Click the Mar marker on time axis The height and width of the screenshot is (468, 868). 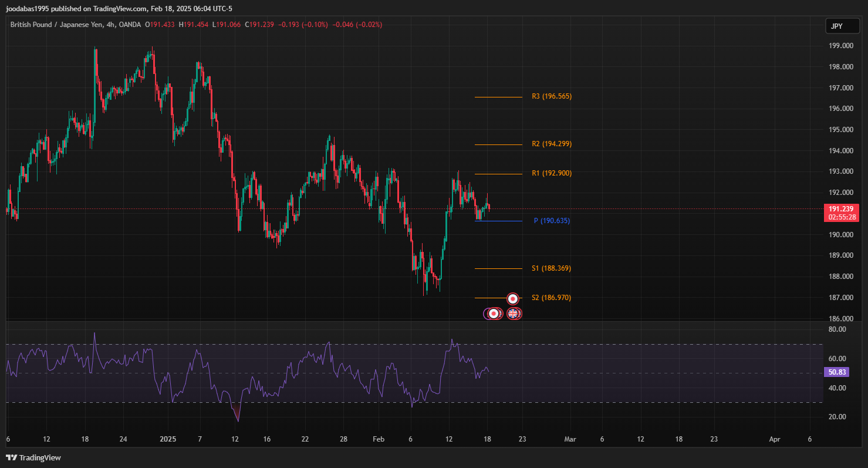(x=569, y=439)
